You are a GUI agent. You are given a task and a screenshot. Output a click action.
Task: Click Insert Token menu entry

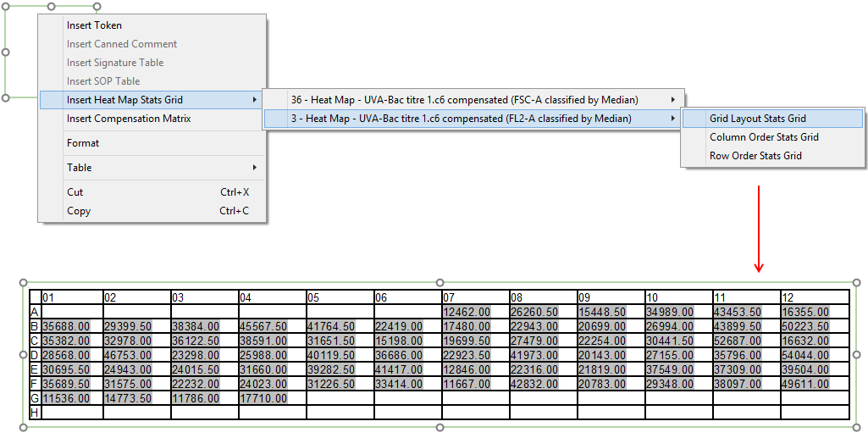pos(94,25)
